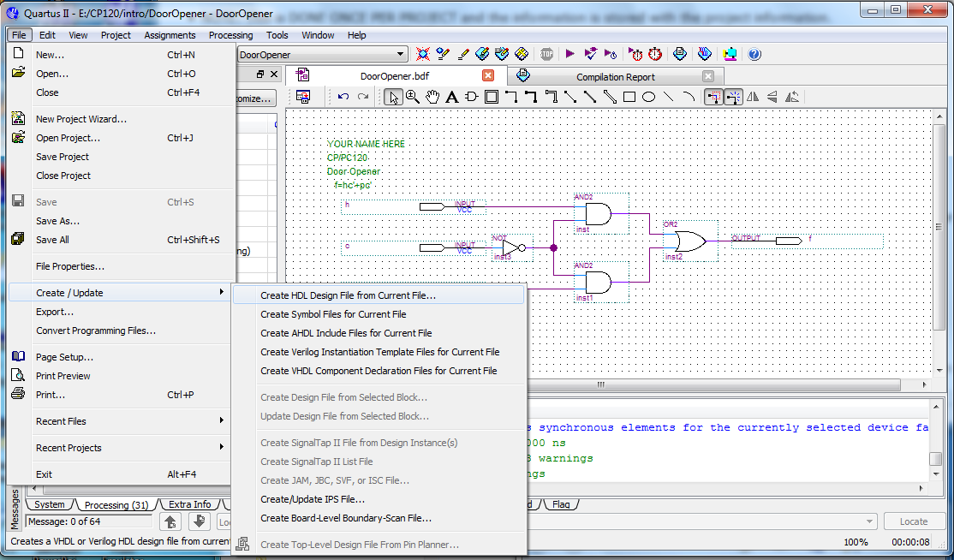Choose Create Symbol Files for Current File
The width and height of the screenshot is (954, 560).
coord(378,314)
